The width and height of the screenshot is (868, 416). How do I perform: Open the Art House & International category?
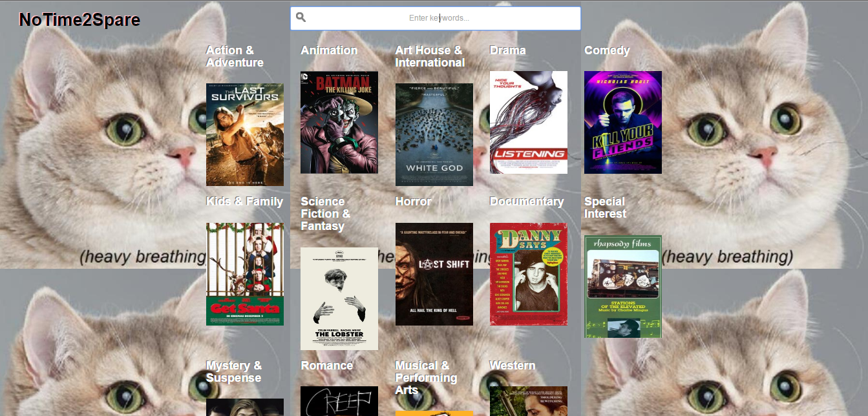pyautogui.click(x=430, y=56)
